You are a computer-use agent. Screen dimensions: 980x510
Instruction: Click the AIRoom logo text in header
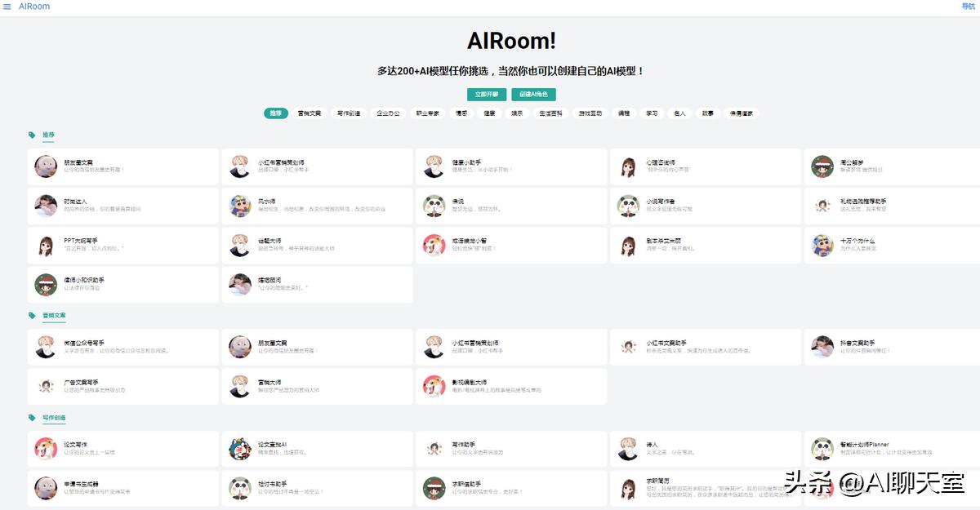[34, 7]
